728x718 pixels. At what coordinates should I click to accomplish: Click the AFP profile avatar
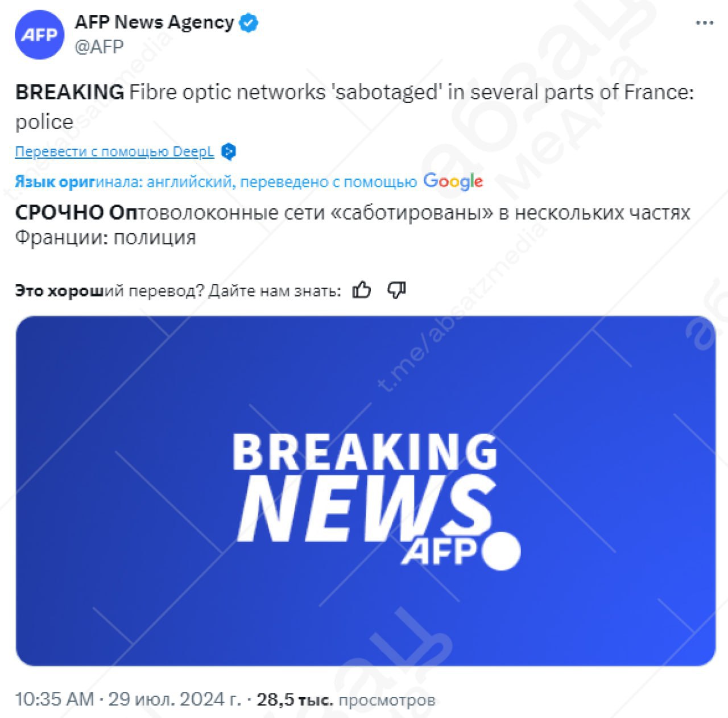(x=39, y=35)
